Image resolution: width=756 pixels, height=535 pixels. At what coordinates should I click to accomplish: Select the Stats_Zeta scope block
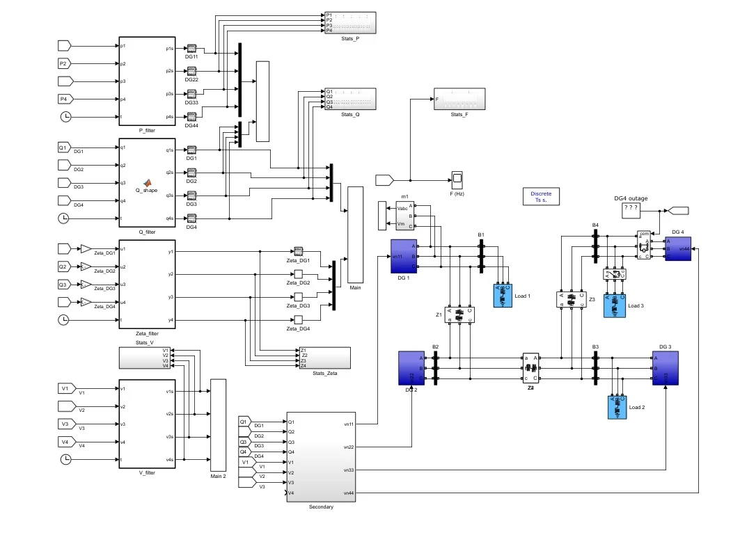tap(323, 358)
